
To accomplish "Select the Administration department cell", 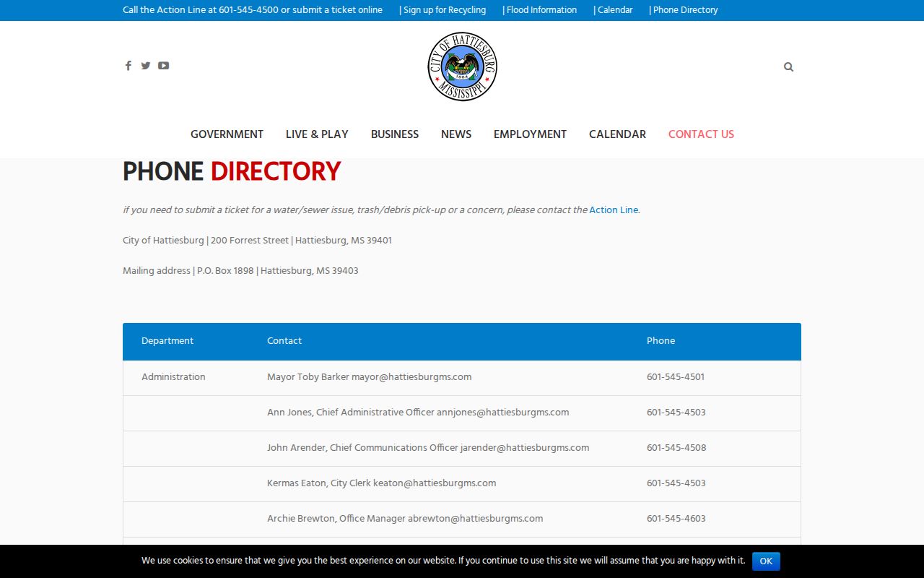I will pyautogui.click(x=173, y=377).
